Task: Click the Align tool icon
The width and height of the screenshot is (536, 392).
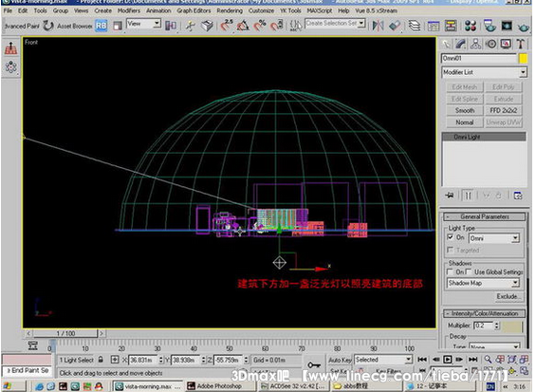Action: (x=395, y=26)
